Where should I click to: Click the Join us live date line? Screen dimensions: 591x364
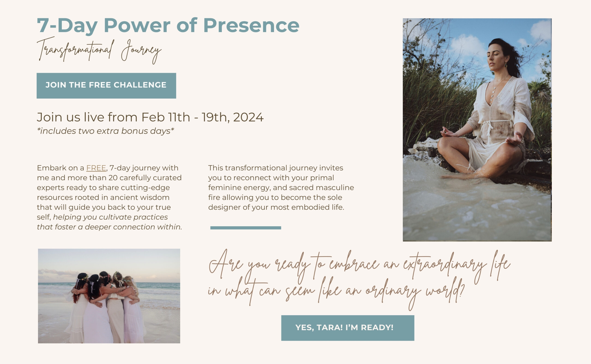tap(150, 117)
